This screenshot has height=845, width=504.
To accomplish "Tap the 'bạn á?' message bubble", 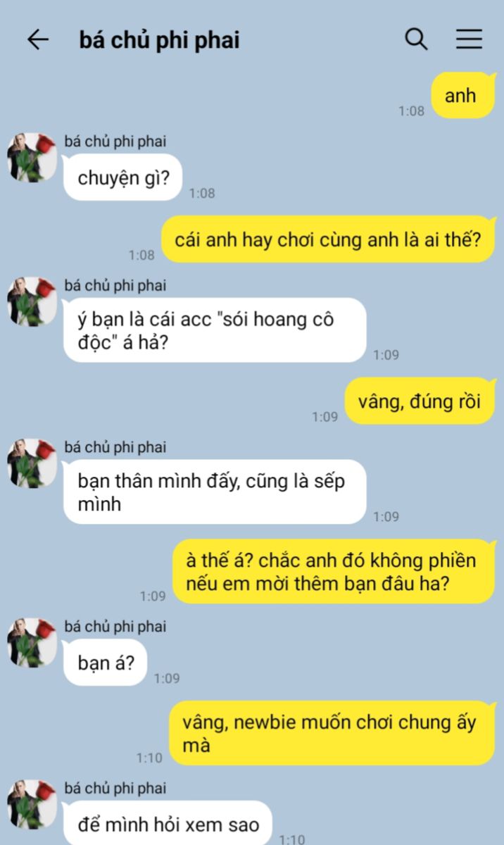I will point(106,663).
